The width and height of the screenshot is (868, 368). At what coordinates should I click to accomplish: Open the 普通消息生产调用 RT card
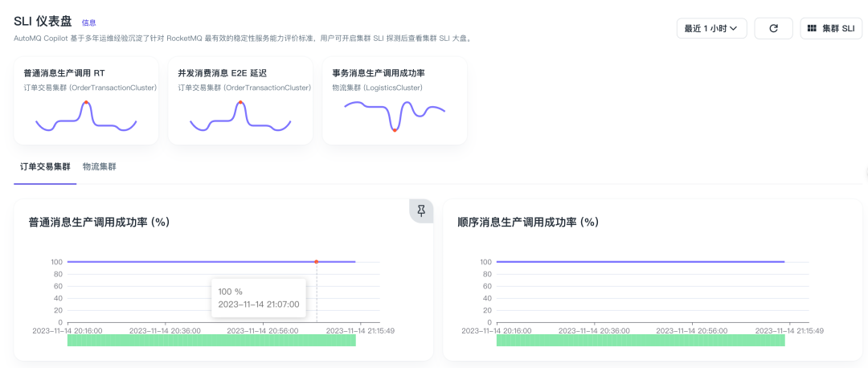coord(86,100)
